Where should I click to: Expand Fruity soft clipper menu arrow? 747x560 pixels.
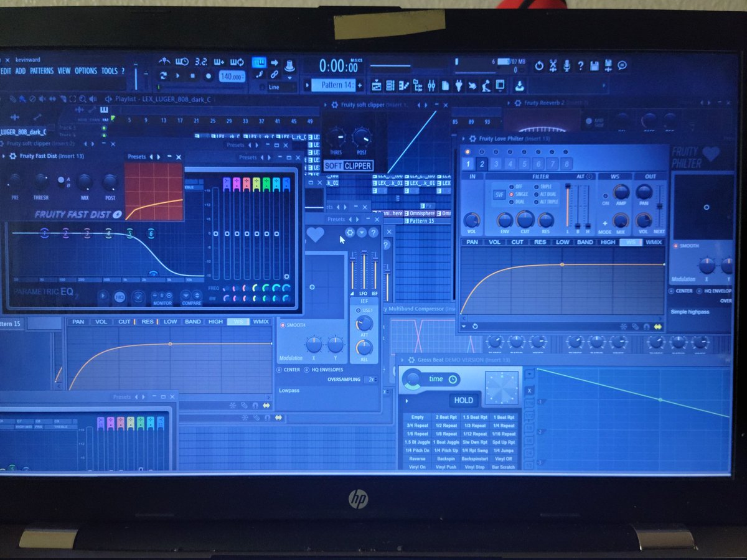pos(326,105)
